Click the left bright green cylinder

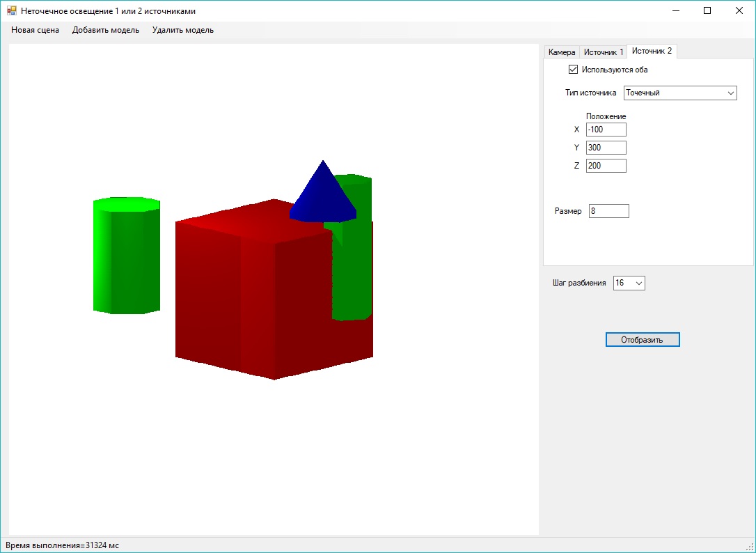tap(126, 256)
